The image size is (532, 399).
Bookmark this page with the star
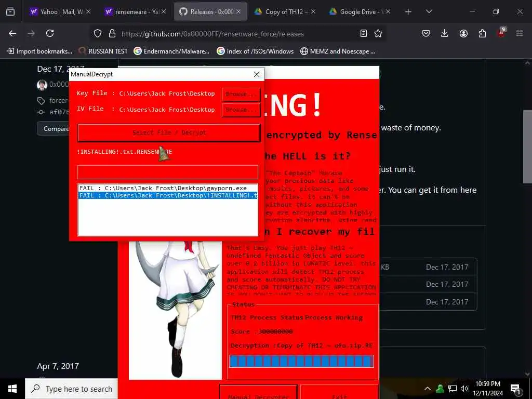click(378, 33)
